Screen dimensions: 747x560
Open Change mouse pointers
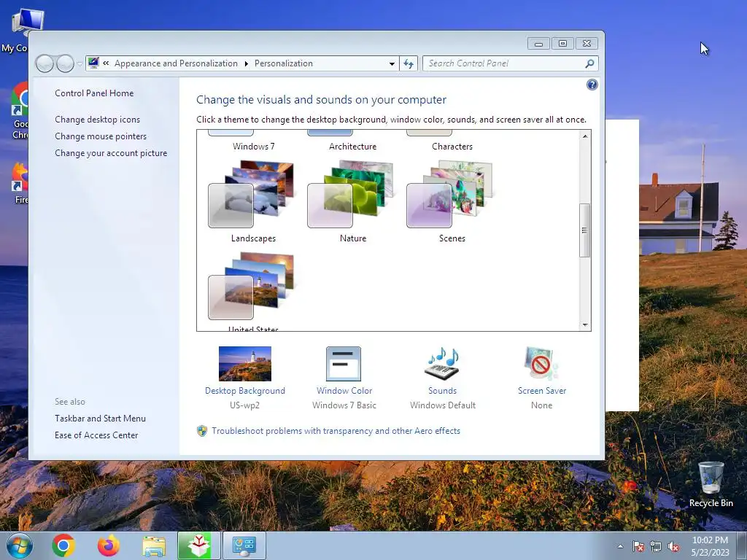(x=101, y=136)
